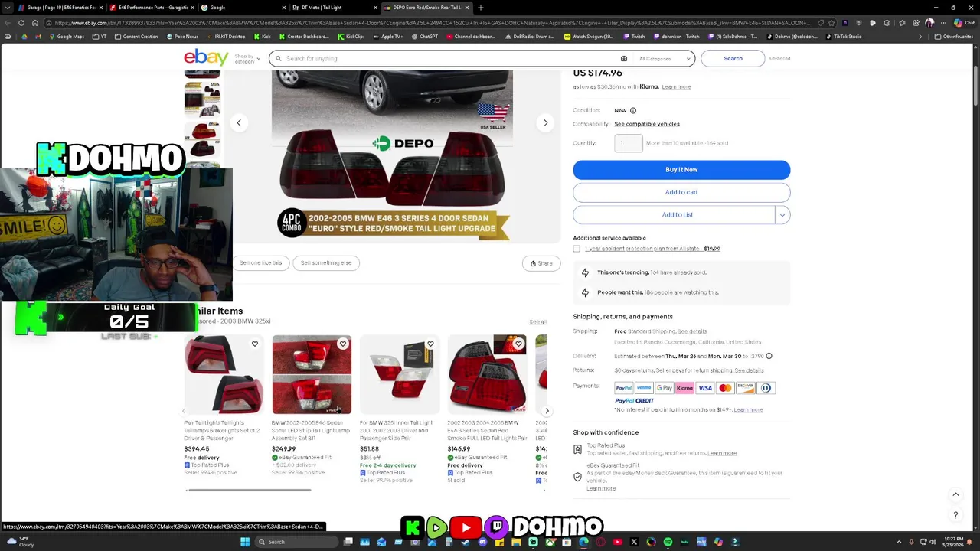Click the Buy It Now button
Screen dimensions: 980x551
pyautogui.click(x=681, y=170)
